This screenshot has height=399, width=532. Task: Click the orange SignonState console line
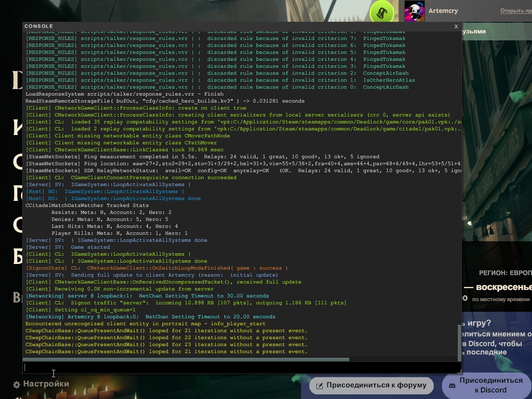[157, 268]
